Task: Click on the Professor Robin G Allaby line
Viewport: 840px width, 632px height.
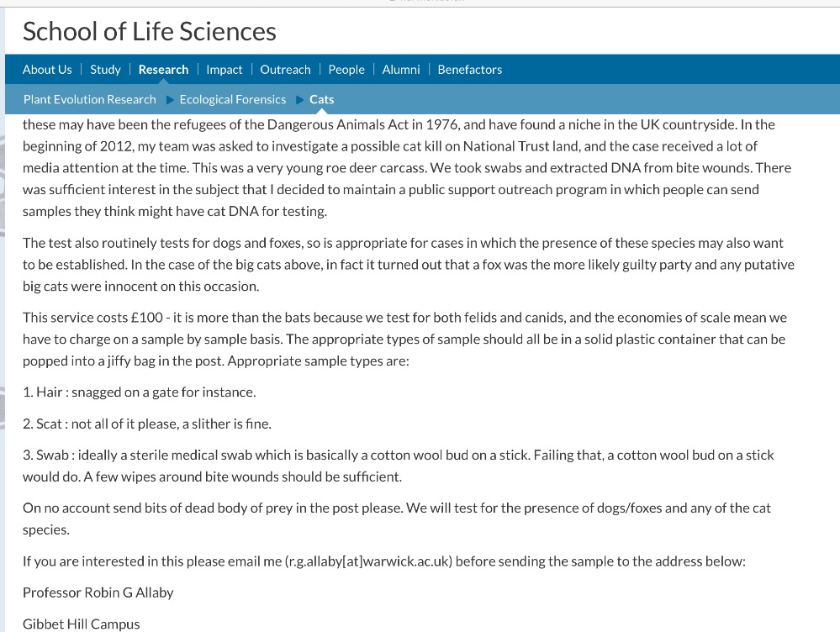Action: pos(98,592)
